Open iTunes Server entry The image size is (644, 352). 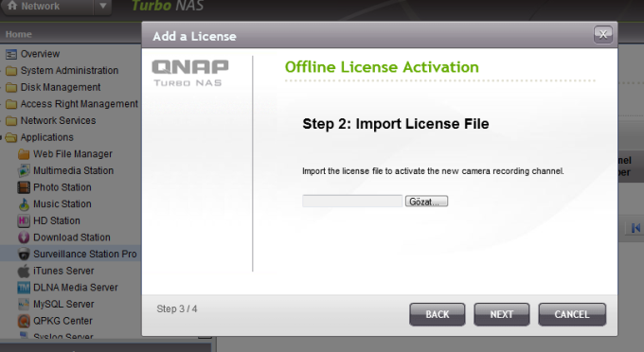(x=63, y=271)
